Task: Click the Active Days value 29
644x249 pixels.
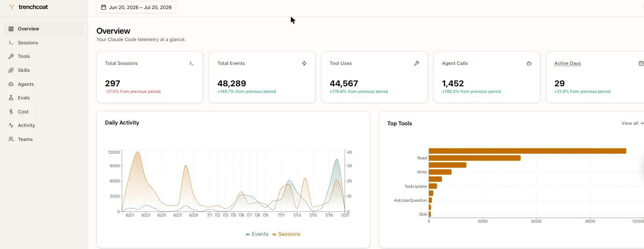Action: [559, 83]
